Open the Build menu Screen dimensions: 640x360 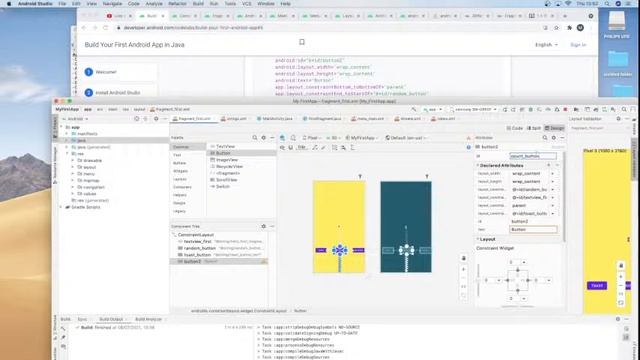(x=198, y=4)
